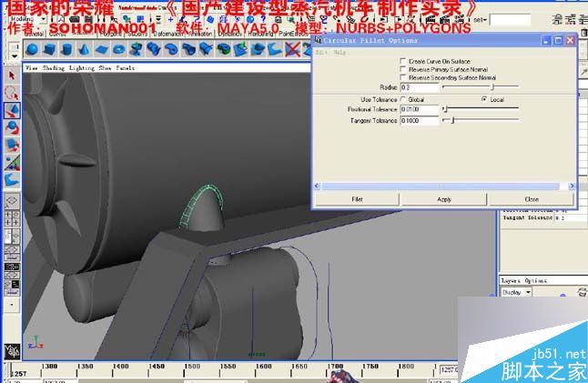Open the shelf menu arrow at left of shelf

15,56
